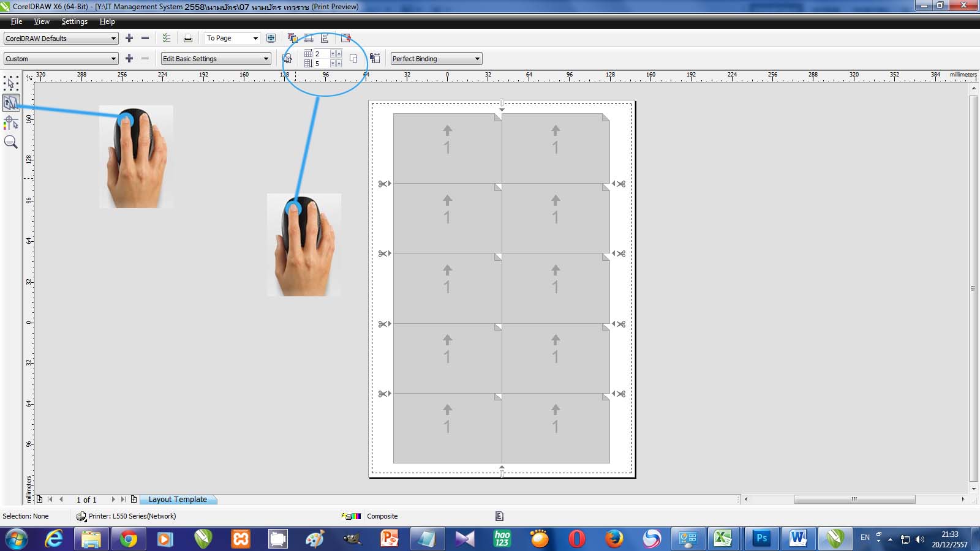
Task: Open the Settings menu
Action: click(x=74, y=21)
